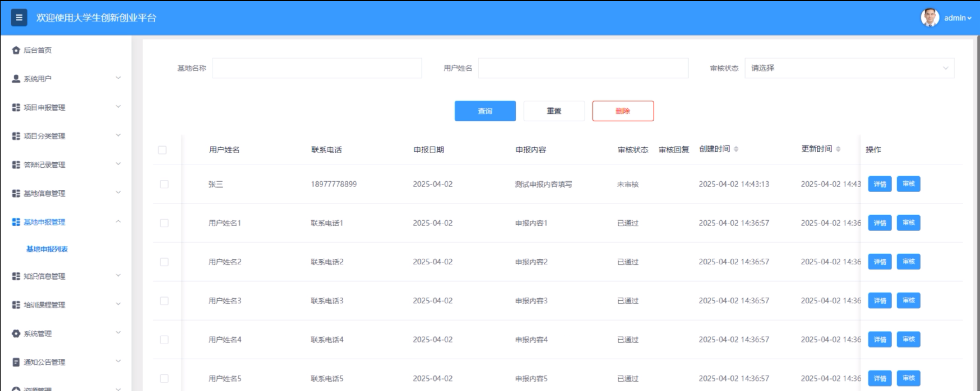980x391 pixels.
Task: Click the 通知公告管理 document icon
Action: pyautogui.click(x=16, y=362)
